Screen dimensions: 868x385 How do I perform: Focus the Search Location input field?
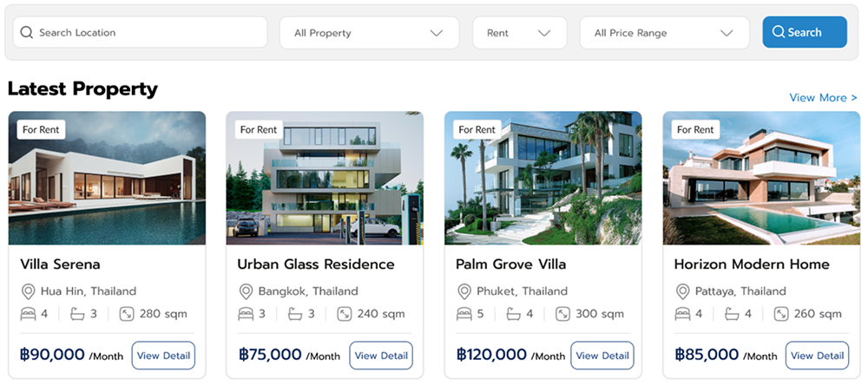click(148, 33)
